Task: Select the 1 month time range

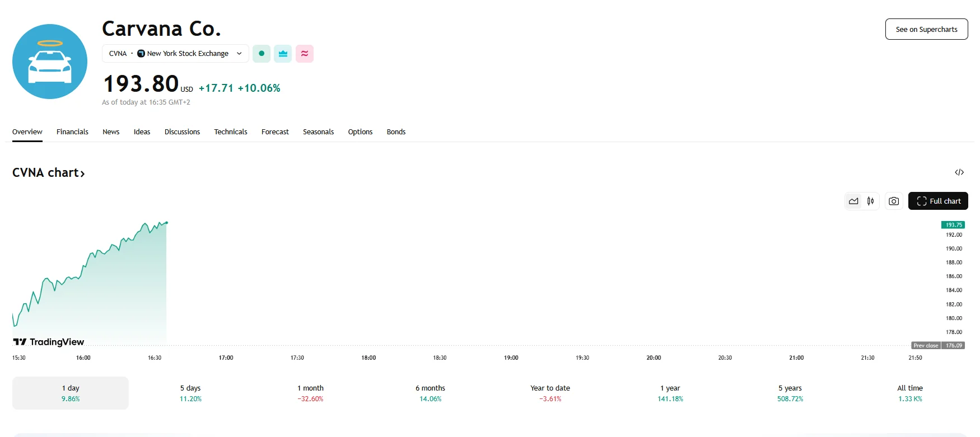Action: (310, 393)
